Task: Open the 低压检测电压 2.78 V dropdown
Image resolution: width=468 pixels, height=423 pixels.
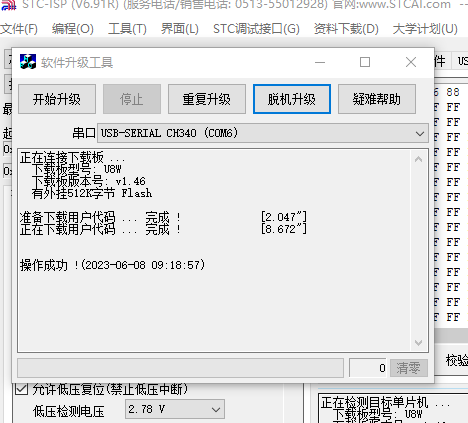Action: click(x=175, y=409)
